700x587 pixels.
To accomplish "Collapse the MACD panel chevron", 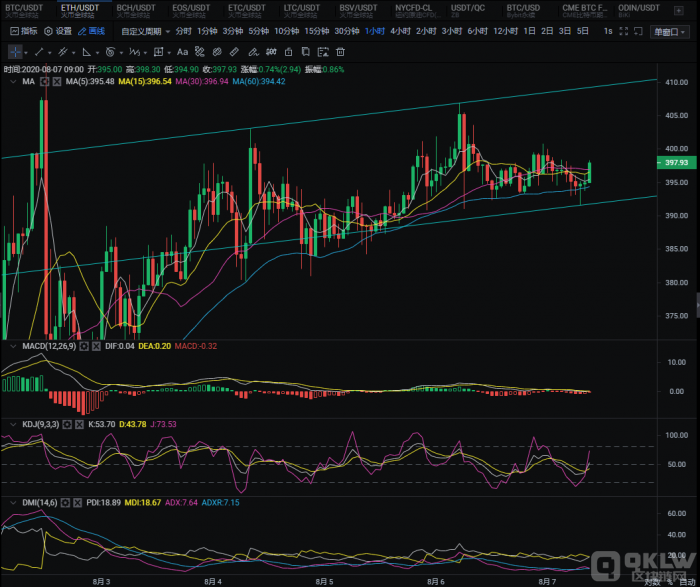I will (x=13, y=346).
